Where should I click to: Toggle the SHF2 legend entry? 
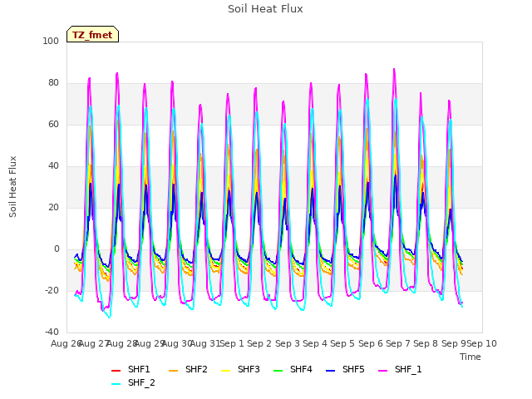pyautogui.click(x=188, y=369)
